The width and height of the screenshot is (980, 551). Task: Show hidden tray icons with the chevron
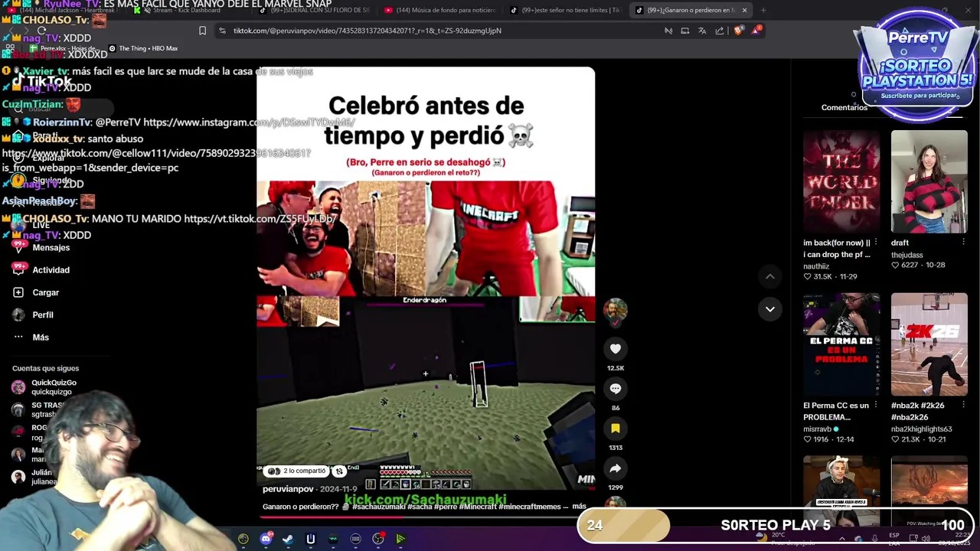[x=841, y=539]
